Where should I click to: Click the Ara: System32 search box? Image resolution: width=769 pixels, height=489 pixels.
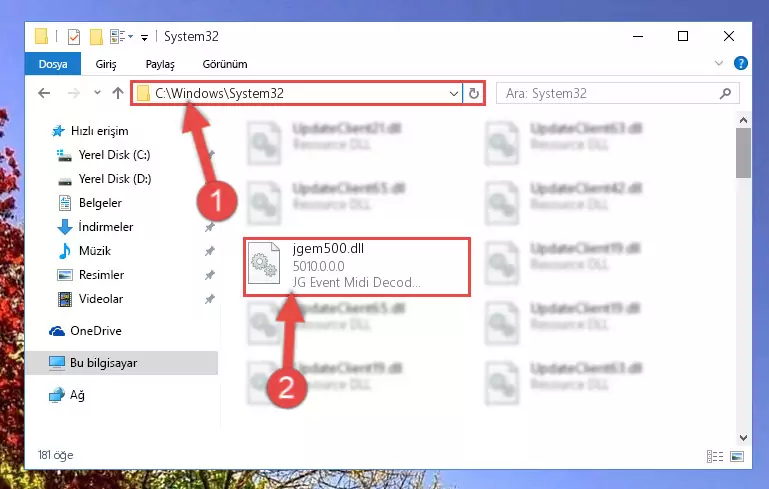(617, 93)
